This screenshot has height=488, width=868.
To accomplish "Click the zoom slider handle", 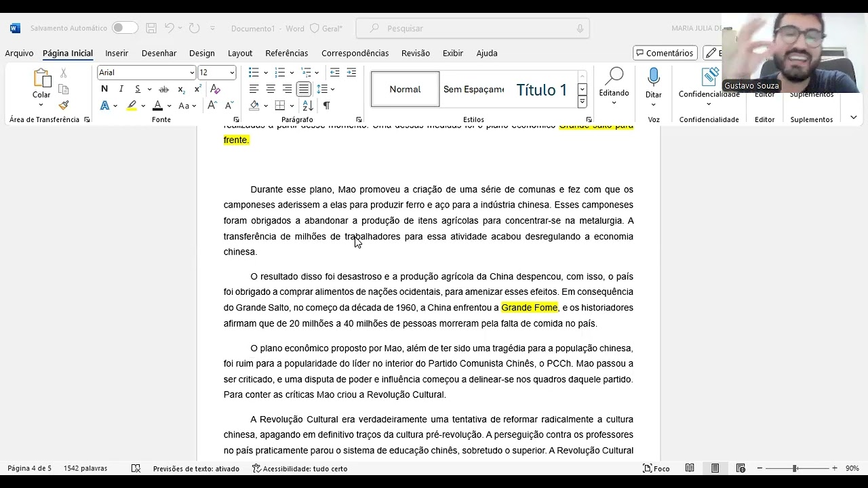I will point(795,468).
